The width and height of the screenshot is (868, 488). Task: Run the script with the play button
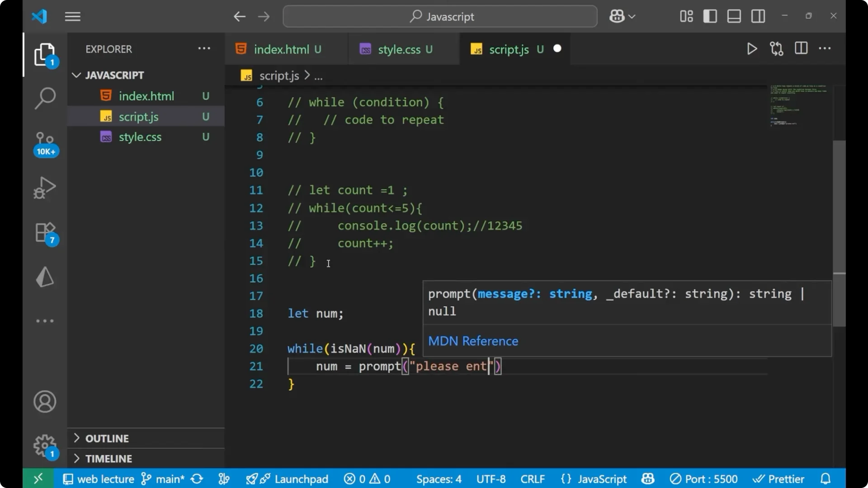point(752,48)
